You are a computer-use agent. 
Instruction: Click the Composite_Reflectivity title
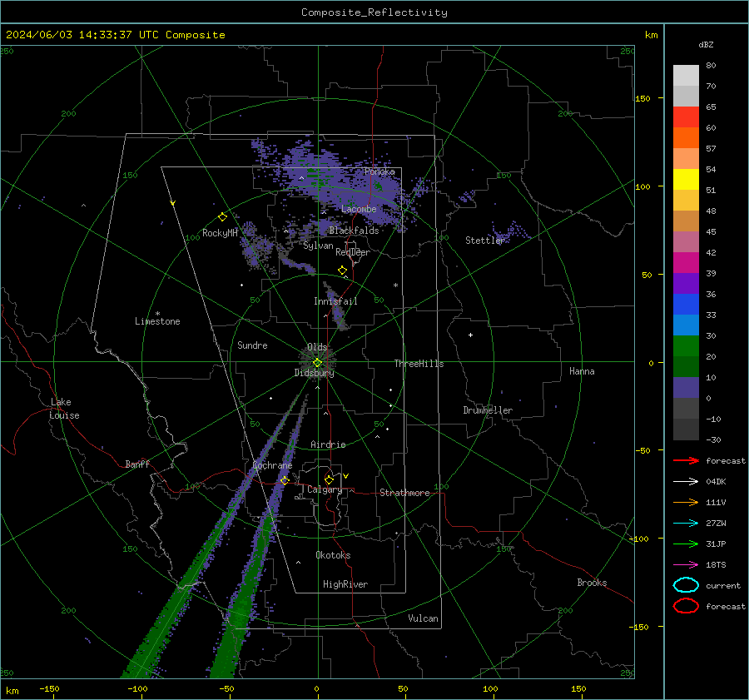[x=374, y=12]
